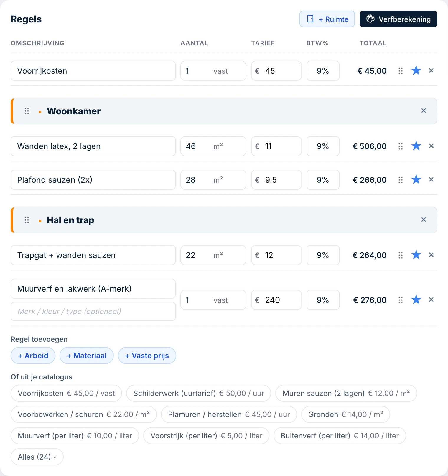Click the drag handle on Muurverf en lakwerk row
Viewport: 448px width, 476px height.
point(401,300)
